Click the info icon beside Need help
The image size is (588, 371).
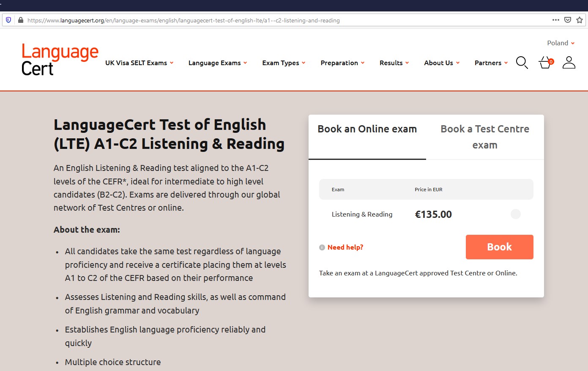(322, 247)
